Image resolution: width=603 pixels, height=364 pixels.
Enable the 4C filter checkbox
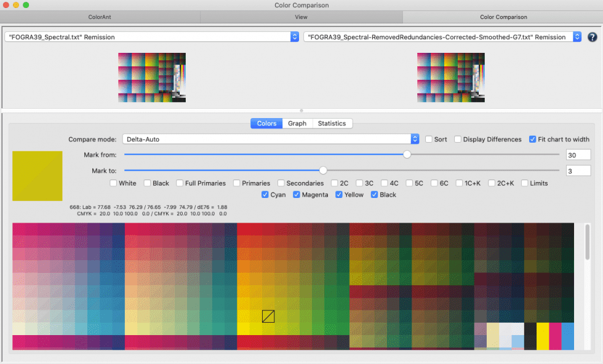click(x=384, y=183)
